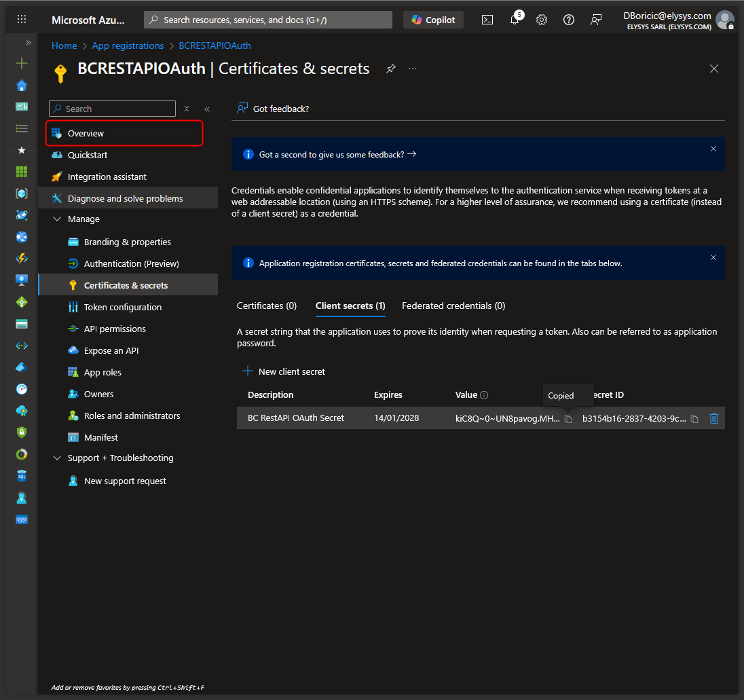The image size is (744, 700).
Task: Pin BCRESTAPIOAuth blade to dashboard
Action: (x=391, y=69)
